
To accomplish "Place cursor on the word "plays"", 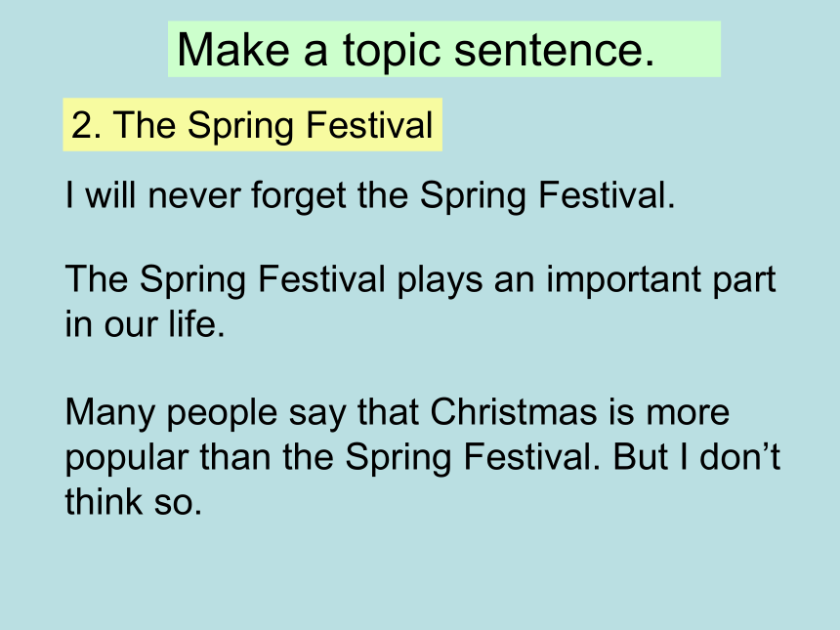I will pos(440,280).
